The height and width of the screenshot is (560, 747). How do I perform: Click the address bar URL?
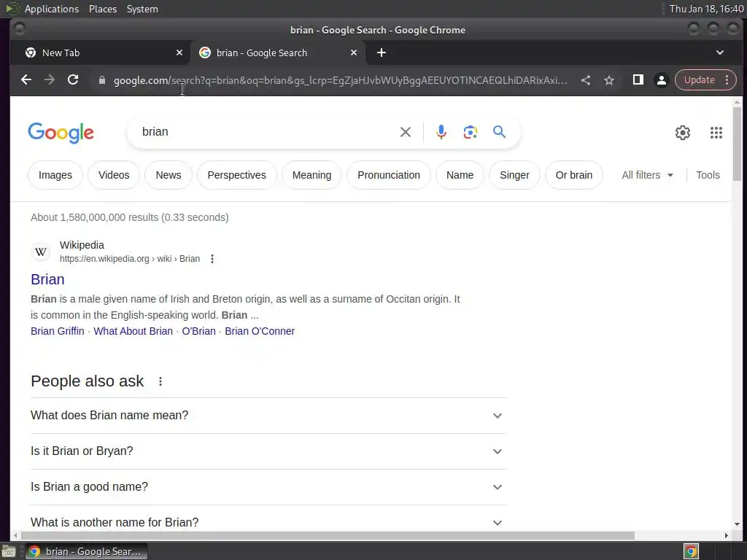pyautogui.click(x=340, y=80)
